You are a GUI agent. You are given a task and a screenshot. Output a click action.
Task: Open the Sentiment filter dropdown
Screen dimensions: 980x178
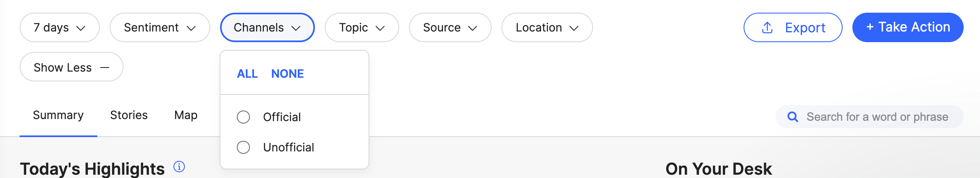click(160, 27)
